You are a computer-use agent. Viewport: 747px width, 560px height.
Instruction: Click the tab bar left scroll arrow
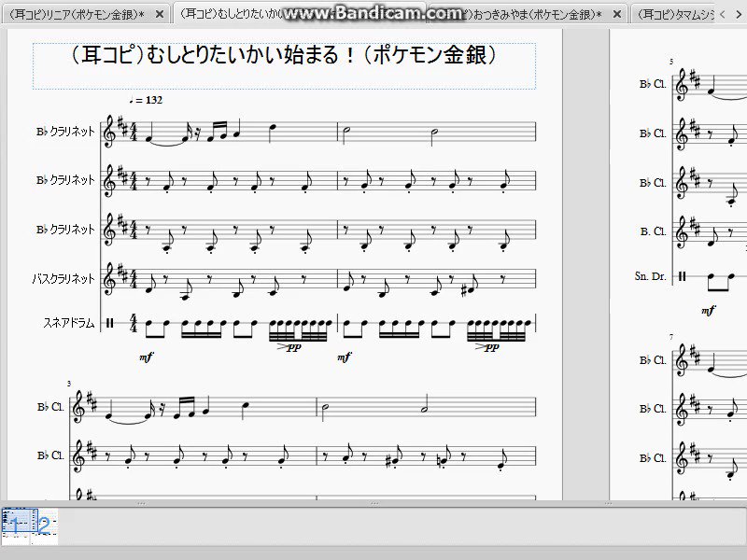tap(723, 14)
